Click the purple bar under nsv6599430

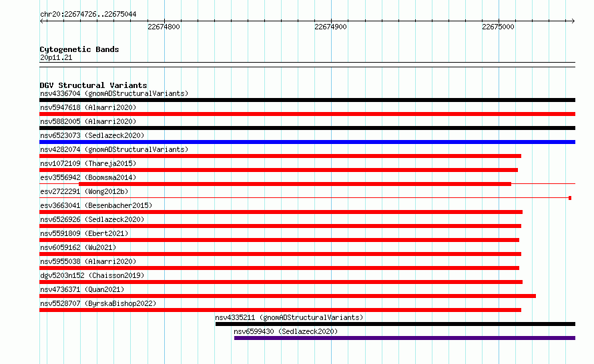pyautogui.click(x=404, y=338)
